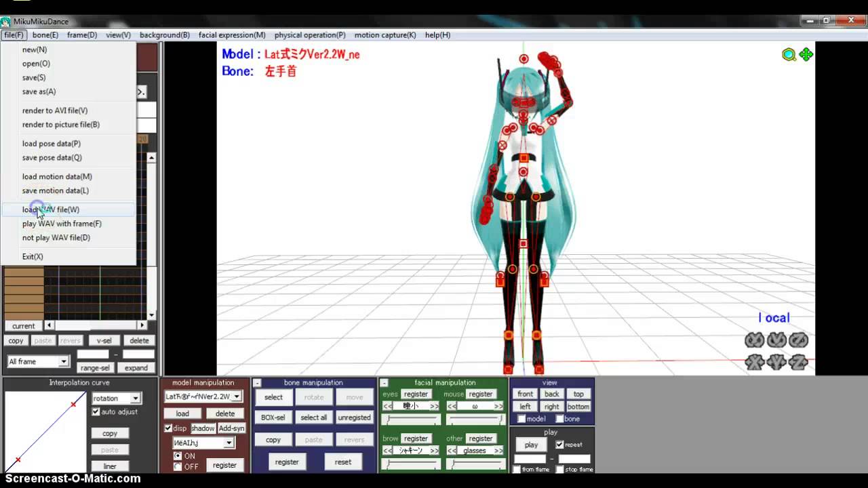This screenshot has width=868, height=488.
Task: Click the Y rotation axis icon
Action: click(x=776, y=340)
